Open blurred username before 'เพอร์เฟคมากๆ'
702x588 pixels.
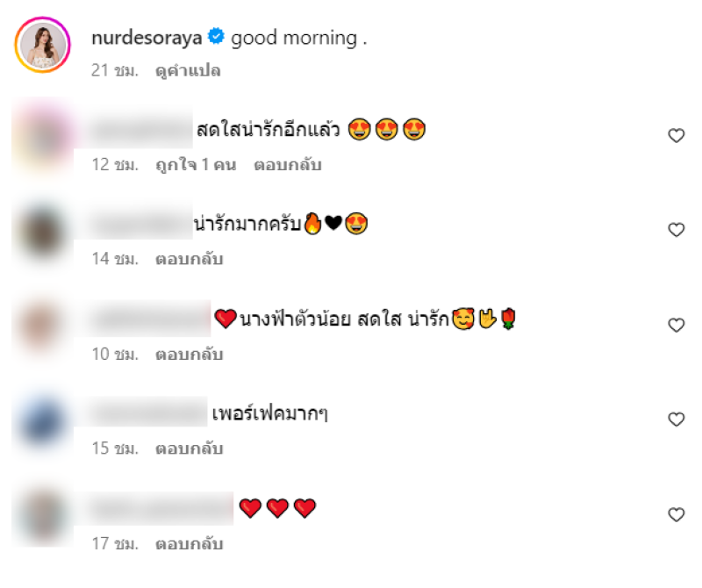(141, 412)
